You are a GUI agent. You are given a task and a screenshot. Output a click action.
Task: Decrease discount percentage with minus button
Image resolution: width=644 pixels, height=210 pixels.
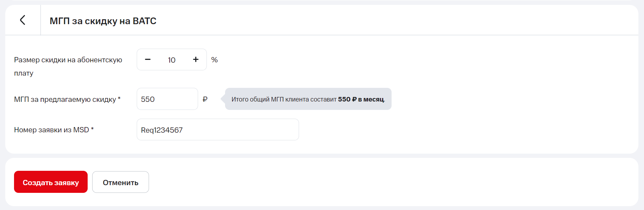pyautogui.click(x=148, y=59)
